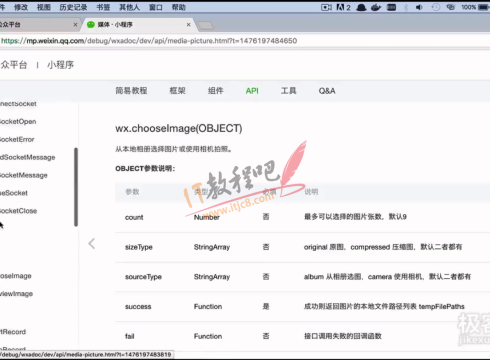The height and width of the screenshot is (360, 490).
Task: Open the tRecord sidebar item
Action: tap(13, 332)
